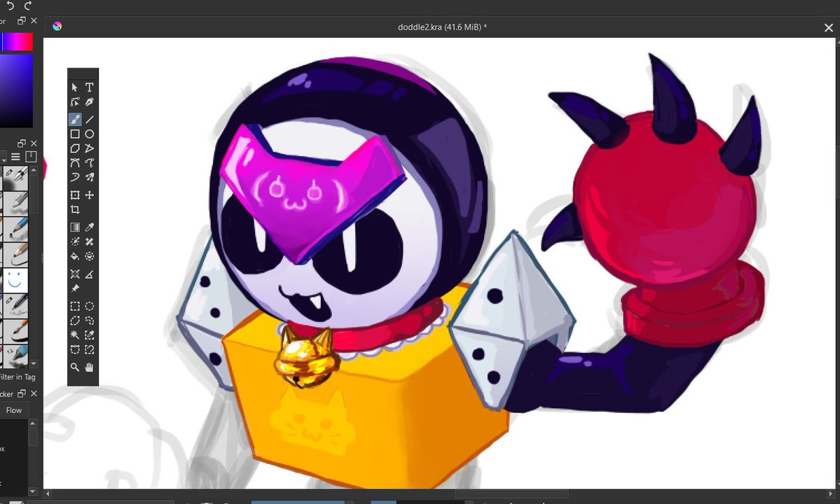Select the Zoom magnifier tool
Viewport: 840px width, 504px height.
coord(74,367)
